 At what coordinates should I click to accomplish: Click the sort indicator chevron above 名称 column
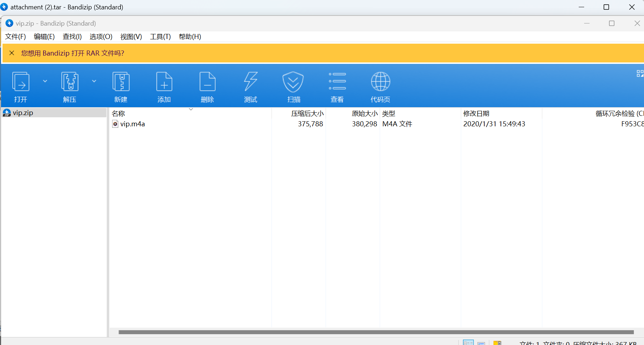coord(191,109)
